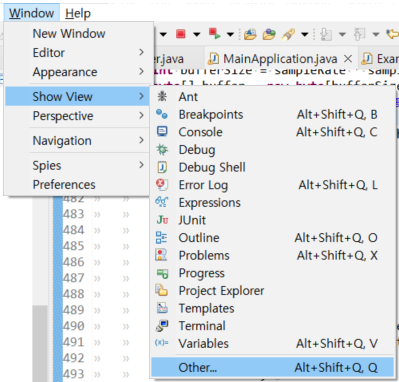Click the Breakpoints view icon
Screen dimensions: 399x382
point(162,114)
